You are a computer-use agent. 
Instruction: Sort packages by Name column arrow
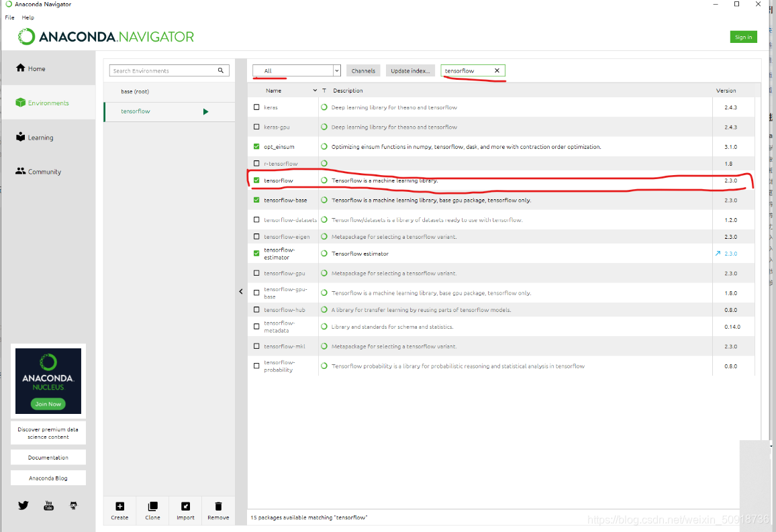pos(315,91)
